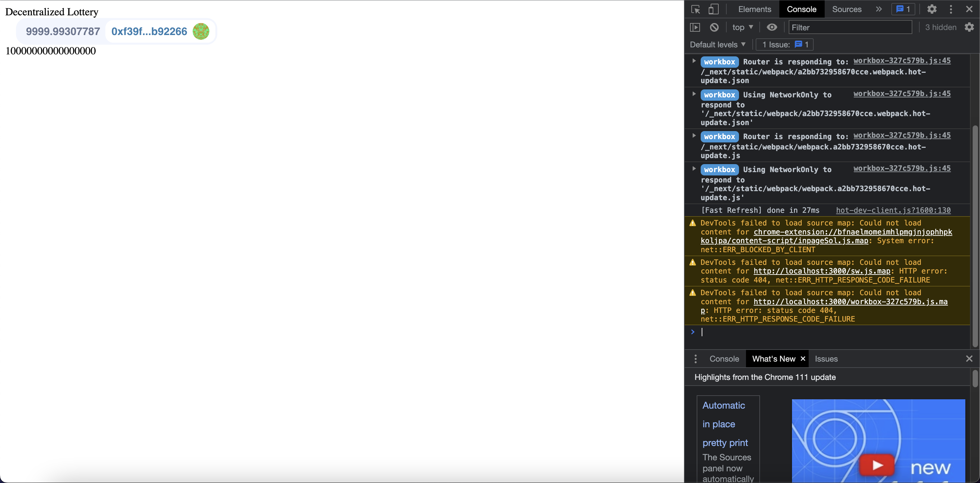Close the DevTools panel

[969, 9]
